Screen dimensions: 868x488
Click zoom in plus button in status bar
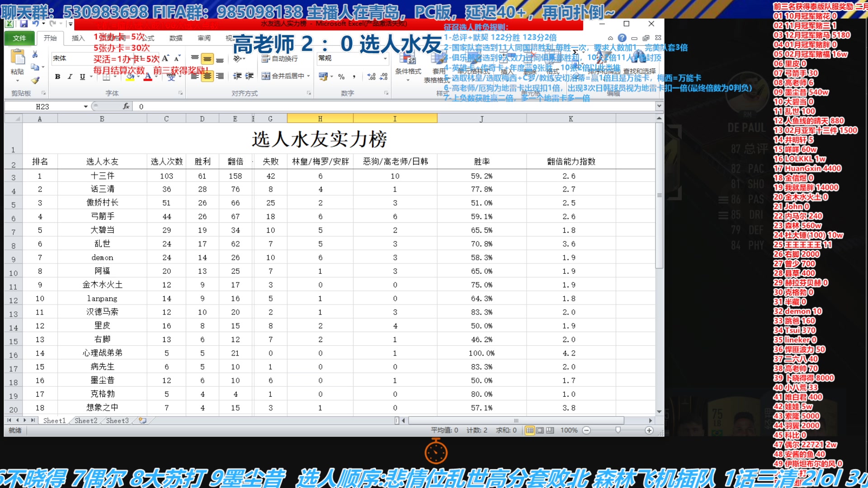[649, 430]
